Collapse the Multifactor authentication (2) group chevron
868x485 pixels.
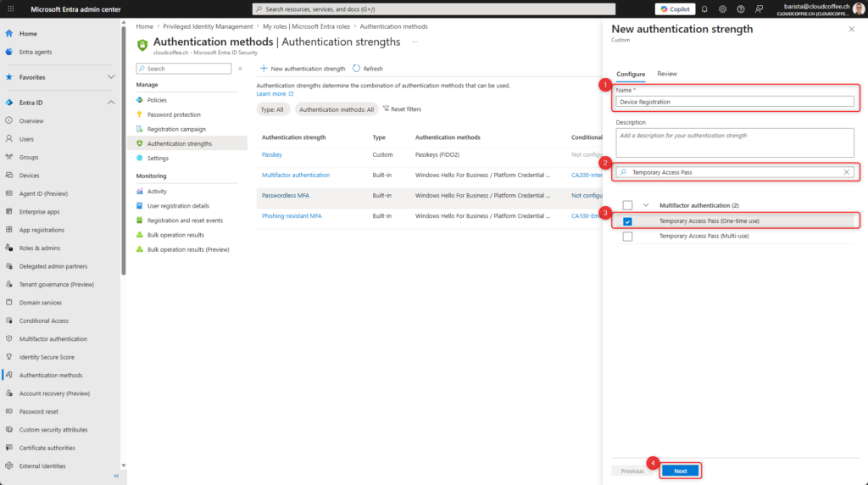[645, 205]
